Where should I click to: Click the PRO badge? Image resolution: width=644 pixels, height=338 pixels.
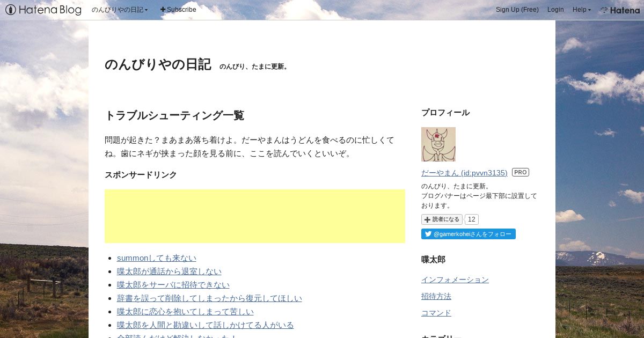coord(521,172)
